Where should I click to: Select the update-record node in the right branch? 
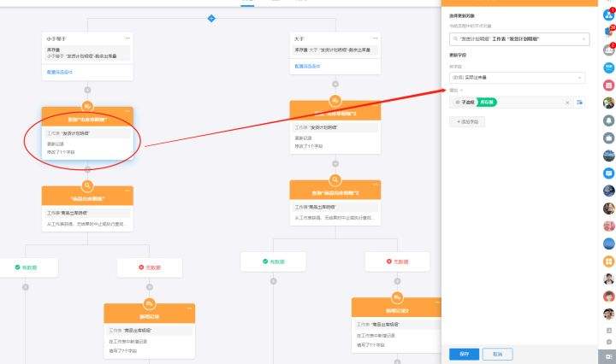[335, 127]
